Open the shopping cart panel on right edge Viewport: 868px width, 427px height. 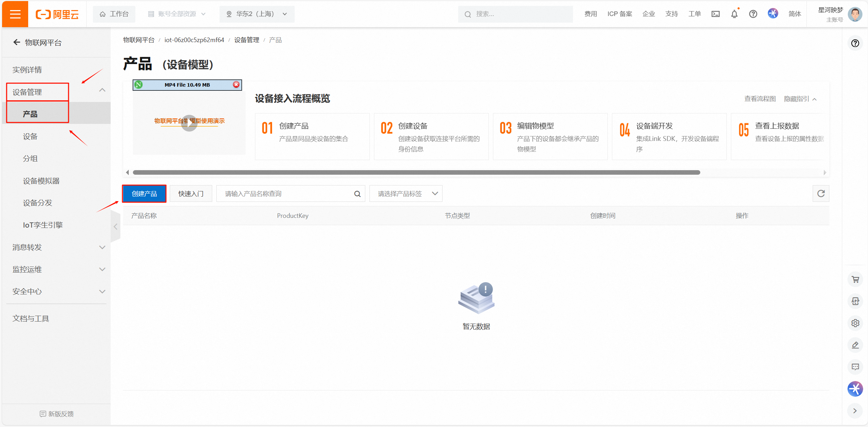(855, 279)
